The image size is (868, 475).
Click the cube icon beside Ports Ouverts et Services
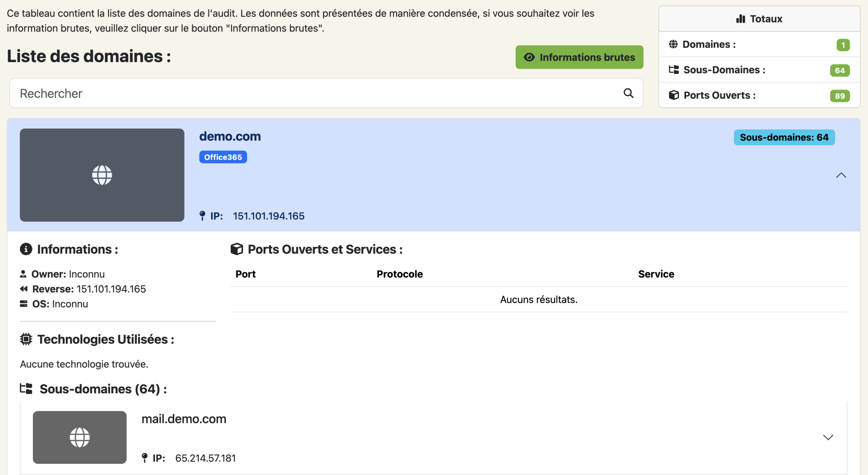click(x=237, y=249)
